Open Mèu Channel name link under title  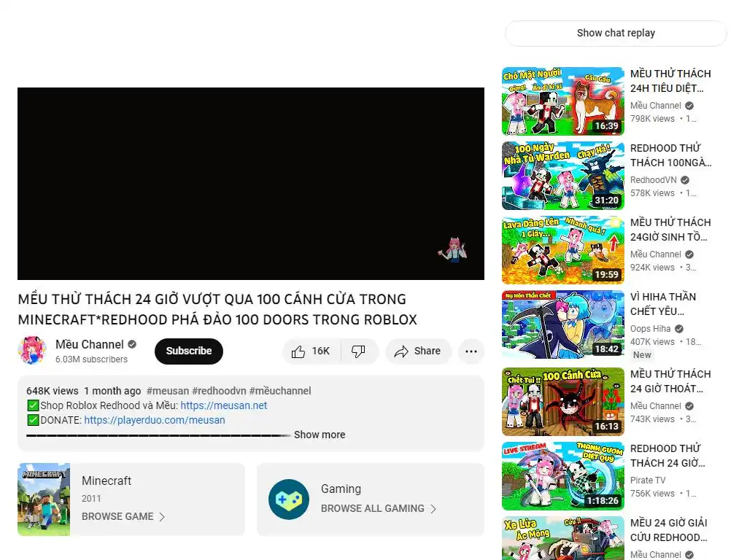tap(90, 344)
